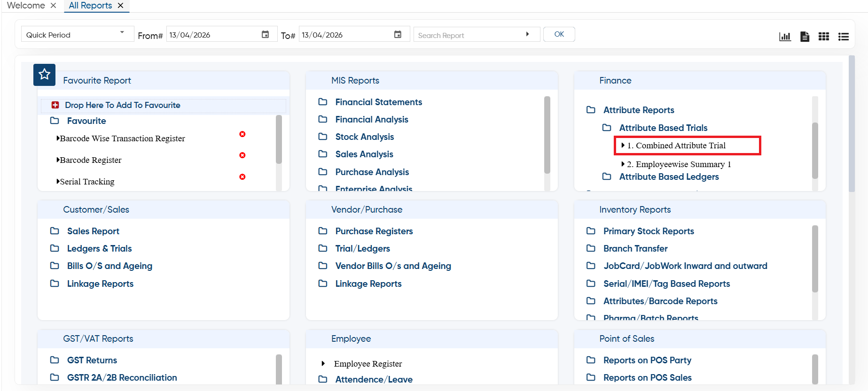
Task: Remove Barcode Wise Transaction Register favourite
Action: point(242,134)
